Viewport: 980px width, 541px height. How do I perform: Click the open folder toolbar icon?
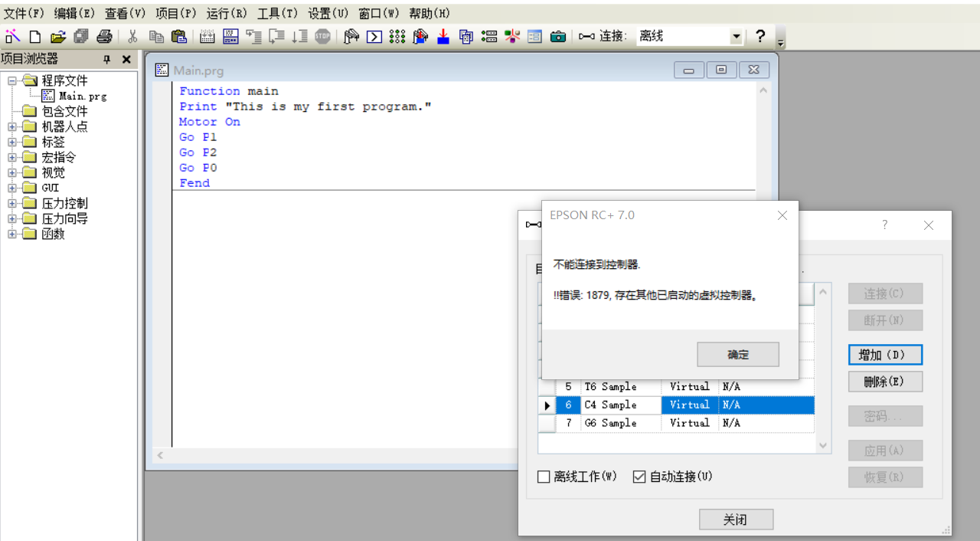coord(57,36)
